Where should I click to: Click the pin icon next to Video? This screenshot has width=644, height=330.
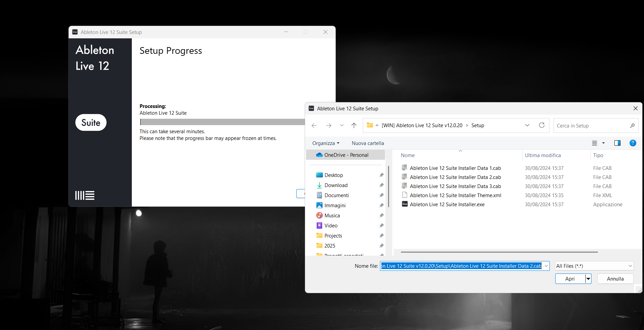[381, 225]
